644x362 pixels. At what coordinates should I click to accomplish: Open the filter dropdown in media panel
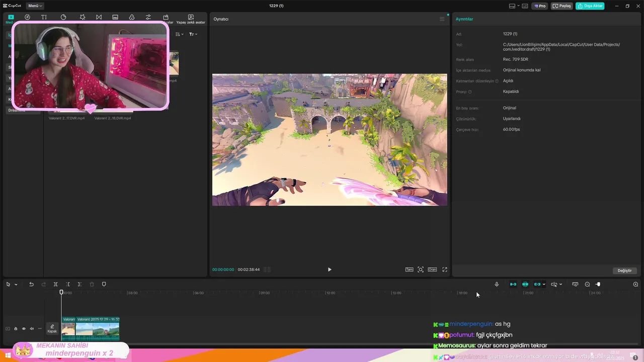pyautogui.click(x=193, y=34)
